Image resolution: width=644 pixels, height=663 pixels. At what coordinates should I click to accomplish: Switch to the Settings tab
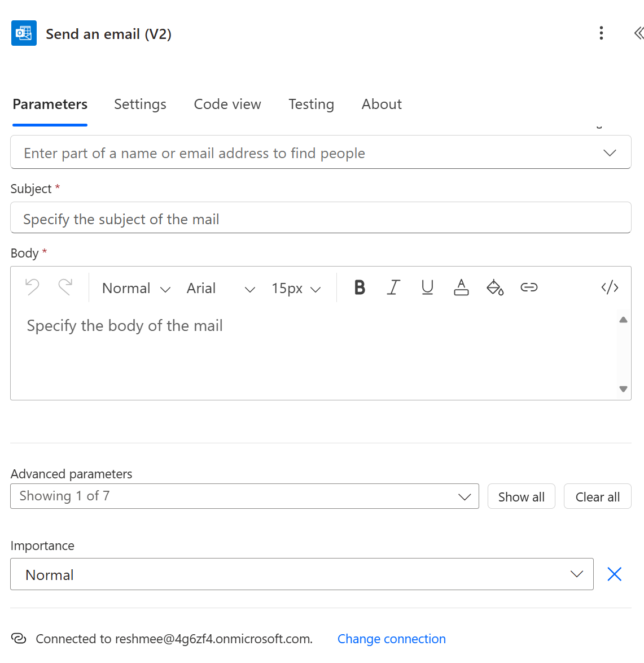[x=140, y=104]
